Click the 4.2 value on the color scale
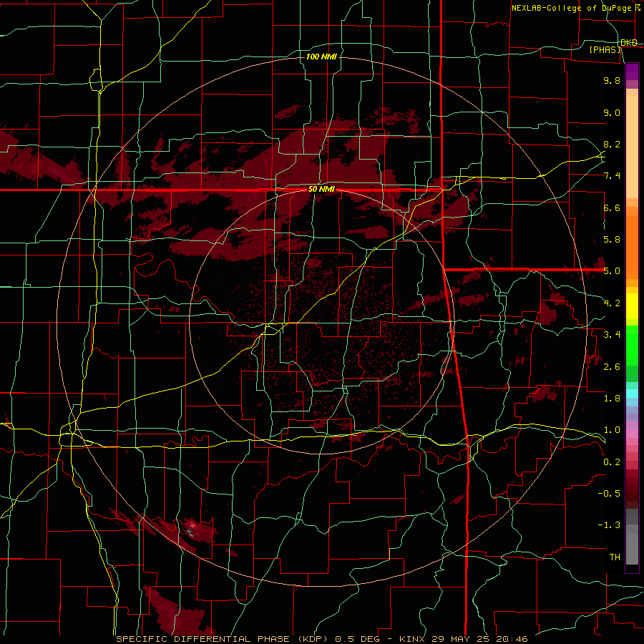 tap(612, 303)
